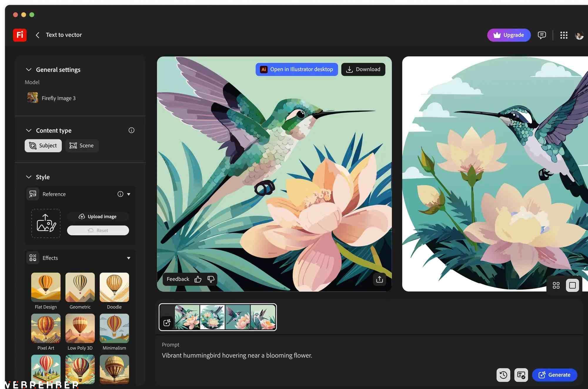This screenshot has width=588, height=389.
Task: Give thumbs up feedback on image
Action: (198, 279)
